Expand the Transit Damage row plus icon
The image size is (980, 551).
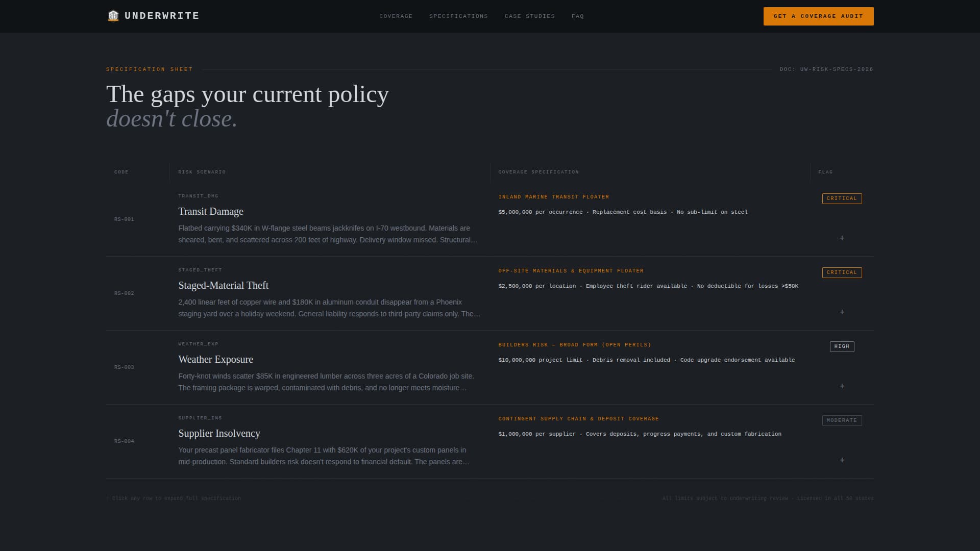[x=842, y=238]
